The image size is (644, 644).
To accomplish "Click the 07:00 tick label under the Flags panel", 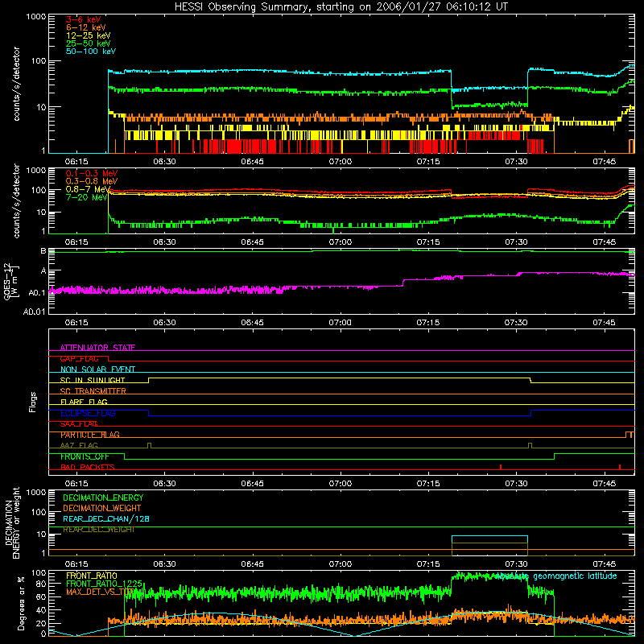I will click(340, 483).
